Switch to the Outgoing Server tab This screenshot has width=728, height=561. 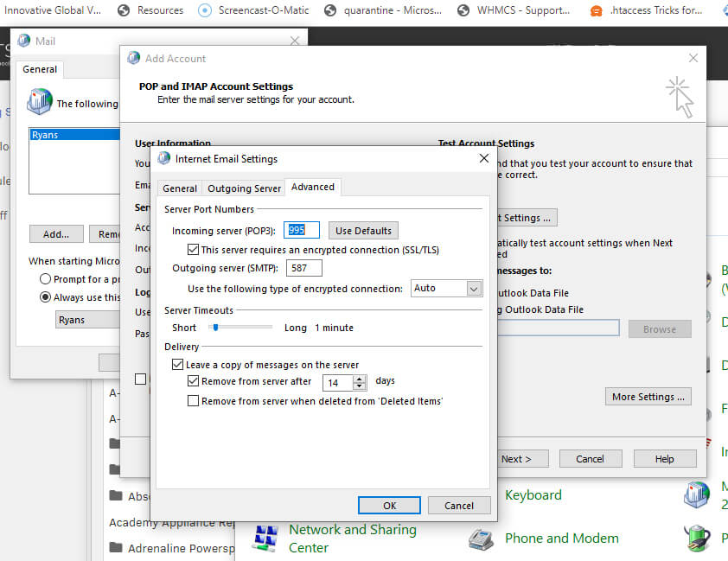point(244,188)
